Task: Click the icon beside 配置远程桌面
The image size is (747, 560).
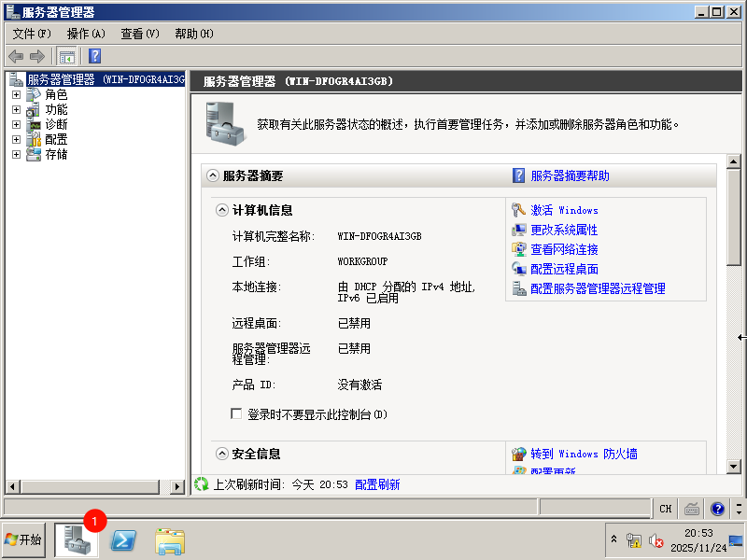Action: 518,269
